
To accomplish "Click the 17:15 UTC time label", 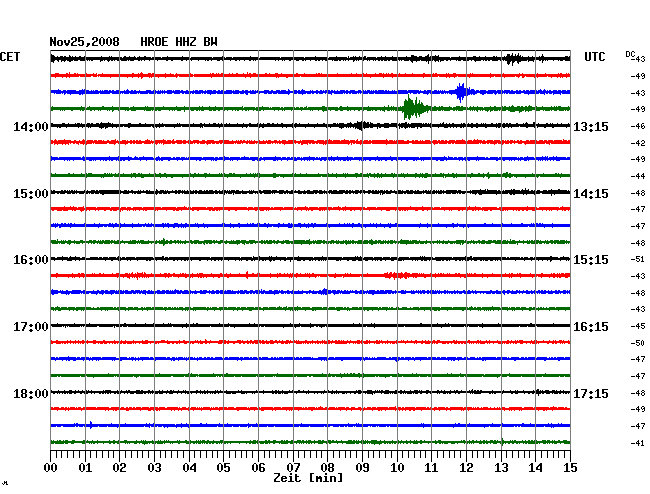I will [x=591, y=393].
